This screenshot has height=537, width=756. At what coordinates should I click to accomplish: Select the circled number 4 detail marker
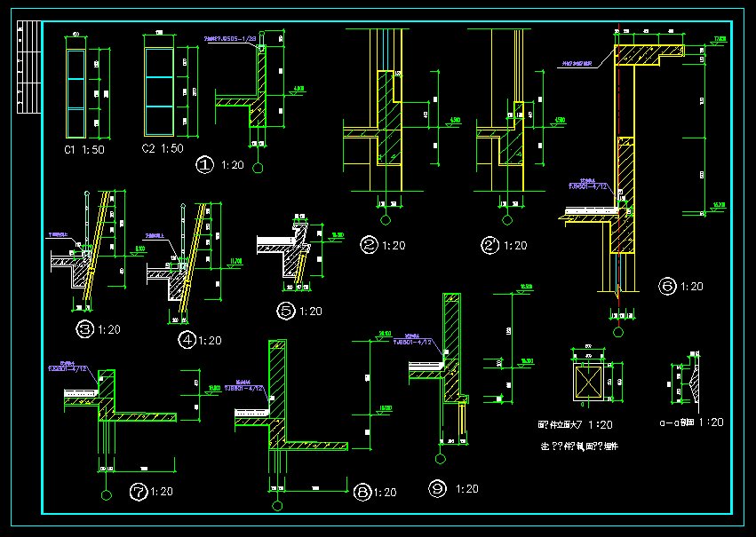click(x=187, y=339)
